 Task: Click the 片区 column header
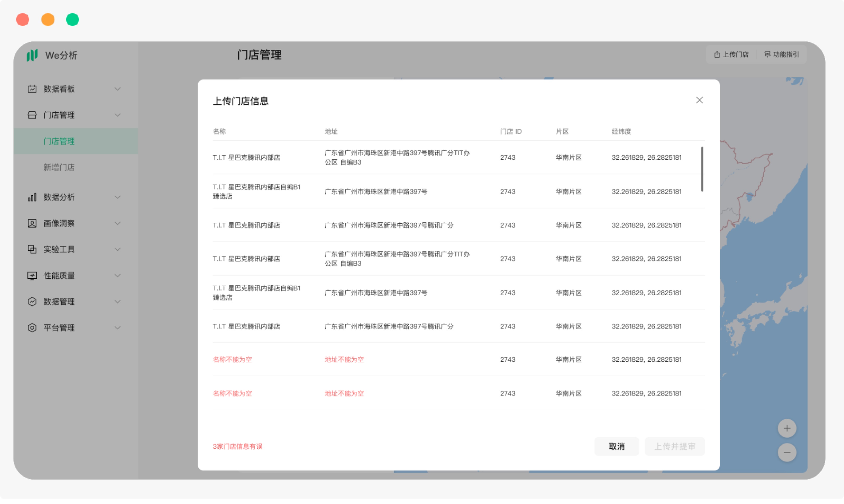562,131
